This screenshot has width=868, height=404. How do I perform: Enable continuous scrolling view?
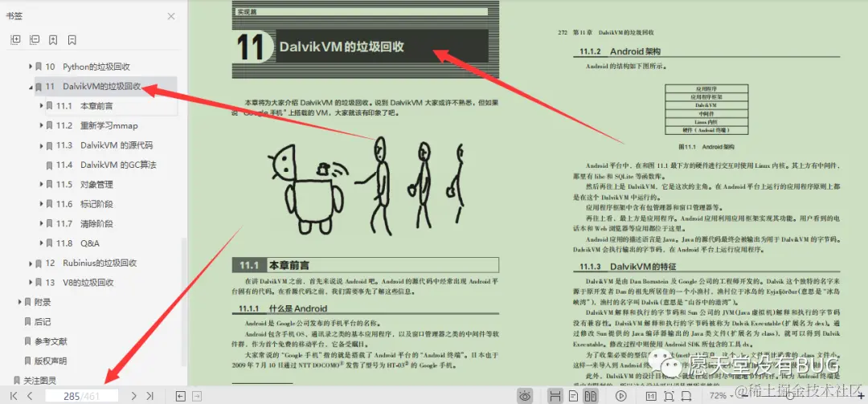click(556, 396)
